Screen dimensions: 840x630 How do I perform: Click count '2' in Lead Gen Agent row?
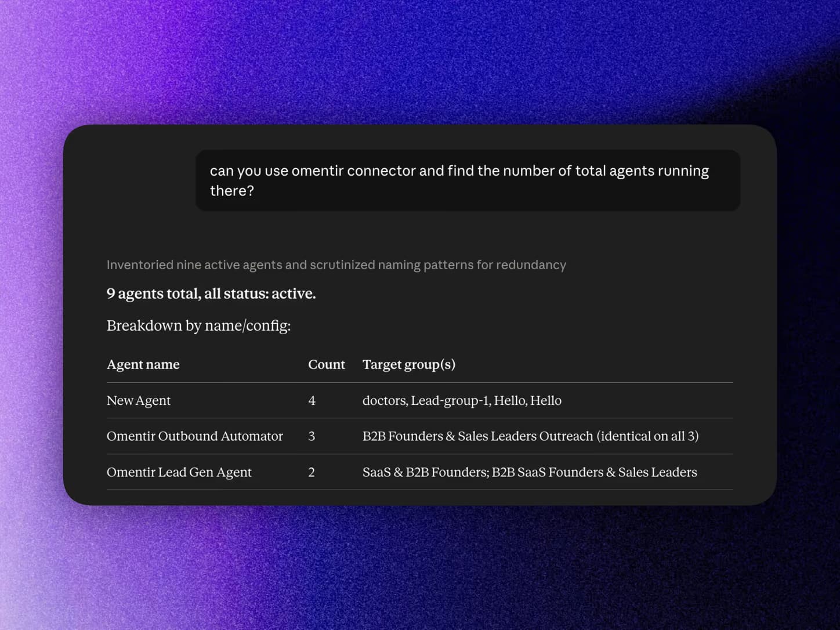tap(312, 472)
